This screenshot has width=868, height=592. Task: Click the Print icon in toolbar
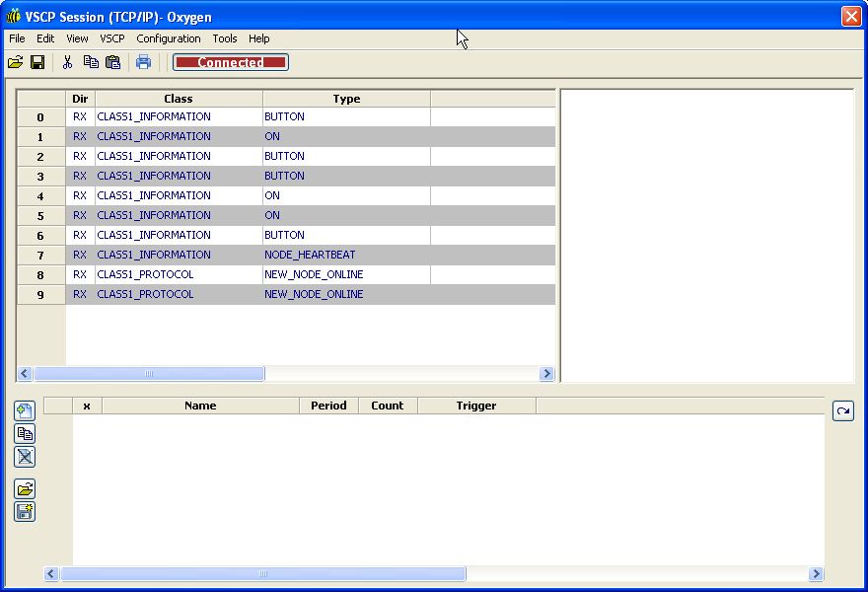point(144,62)
